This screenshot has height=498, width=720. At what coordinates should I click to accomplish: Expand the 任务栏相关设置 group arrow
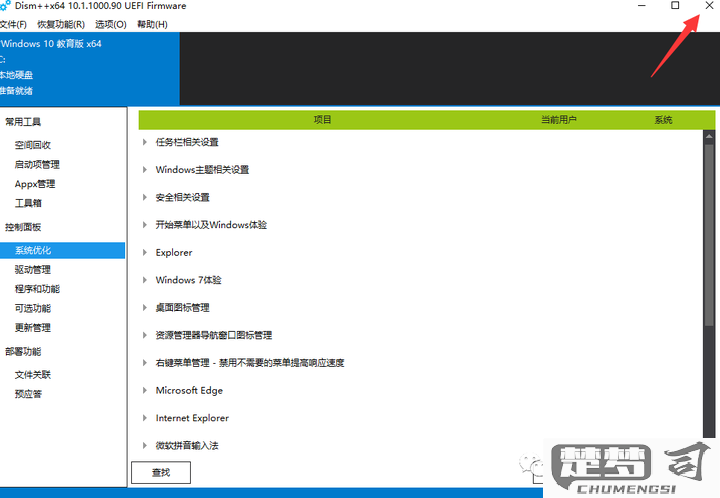[145, 142]
